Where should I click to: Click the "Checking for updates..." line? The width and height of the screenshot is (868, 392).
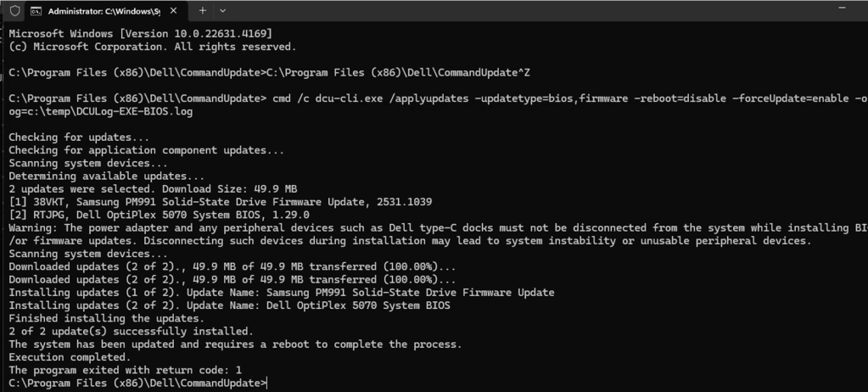pos(79,137)
